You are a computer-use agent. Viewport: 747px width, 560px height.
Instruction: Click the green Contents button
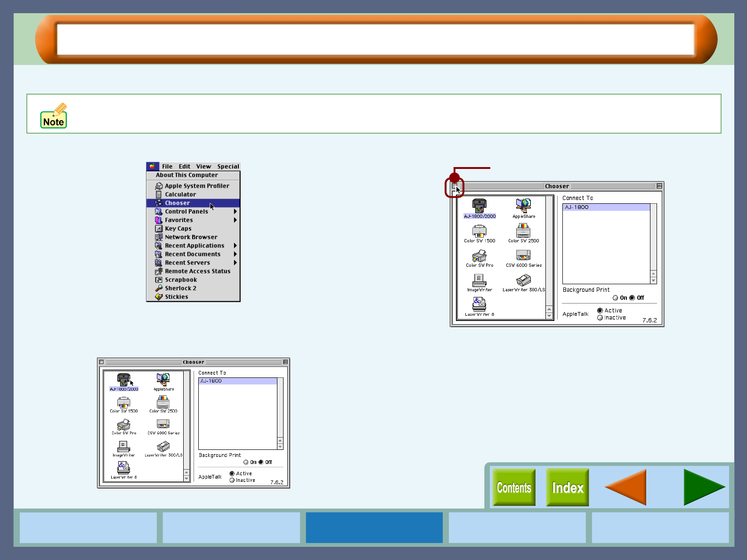point(514,488)
